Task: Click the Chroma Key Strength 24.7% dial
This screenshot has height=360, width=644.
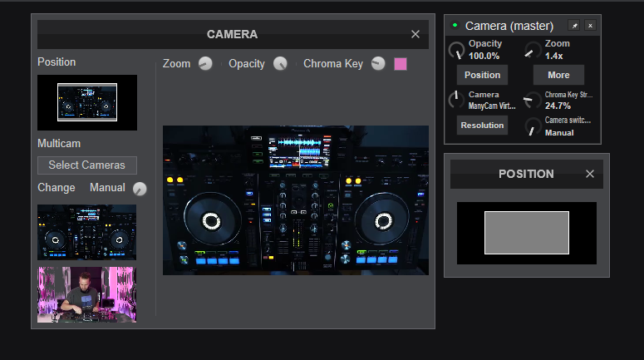Action: [533, 101]
